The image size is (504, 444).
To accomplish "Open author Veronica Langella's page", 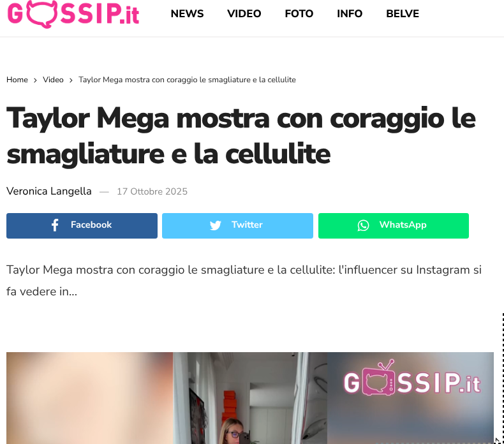I will (x=49, y=191).
